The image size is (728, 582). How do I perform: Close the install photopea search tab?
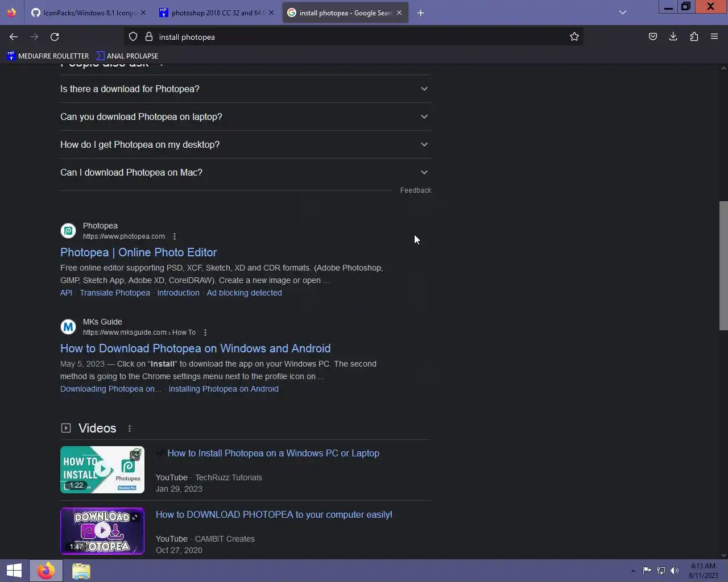click(x=399, y=13)
